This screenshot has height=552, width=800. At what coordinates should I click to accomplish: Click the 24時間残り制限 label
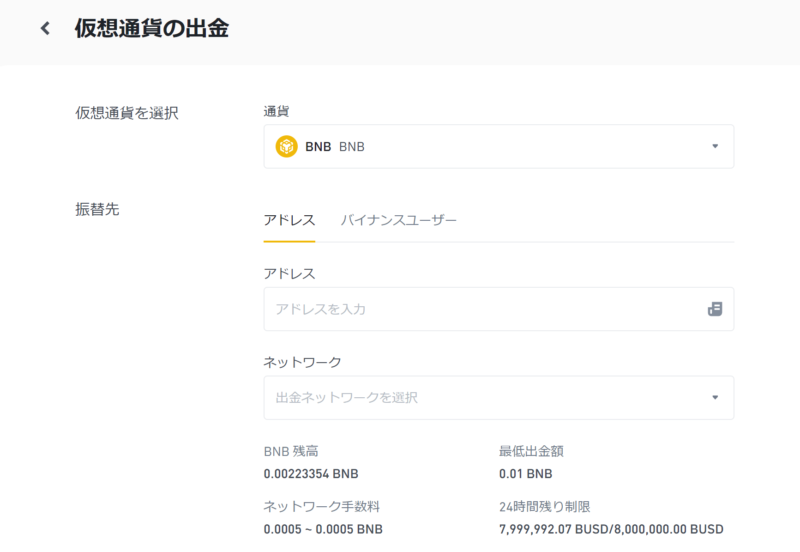(544, 507)
